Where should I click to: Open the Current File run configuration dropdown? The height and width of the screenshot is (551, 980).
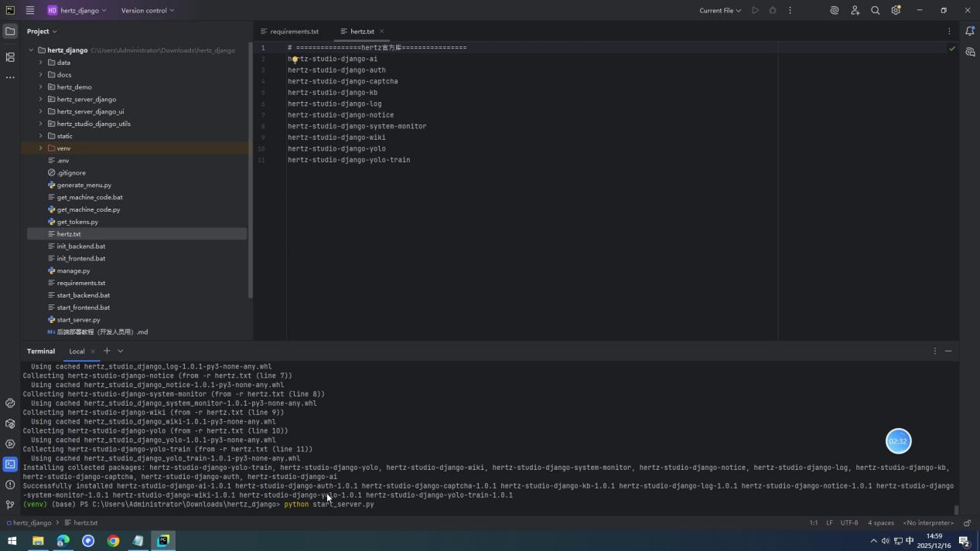tap(718, 10)
